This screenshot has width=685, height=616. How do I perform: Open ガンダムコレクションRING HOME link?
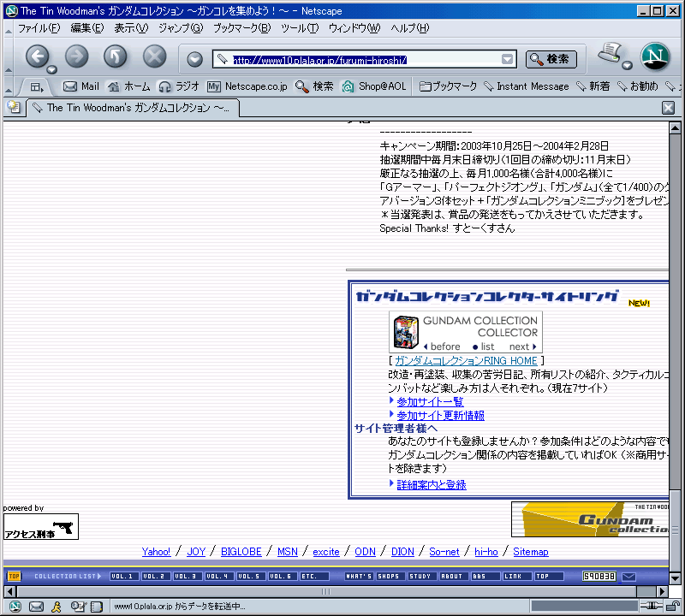click(466, 360)
